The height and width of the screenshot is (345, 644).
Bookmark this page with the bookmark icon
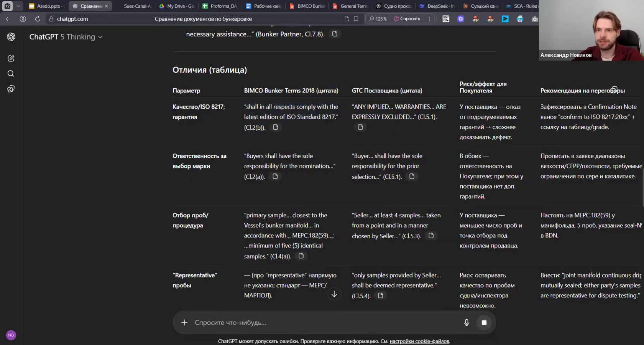[x=356, y=19]
